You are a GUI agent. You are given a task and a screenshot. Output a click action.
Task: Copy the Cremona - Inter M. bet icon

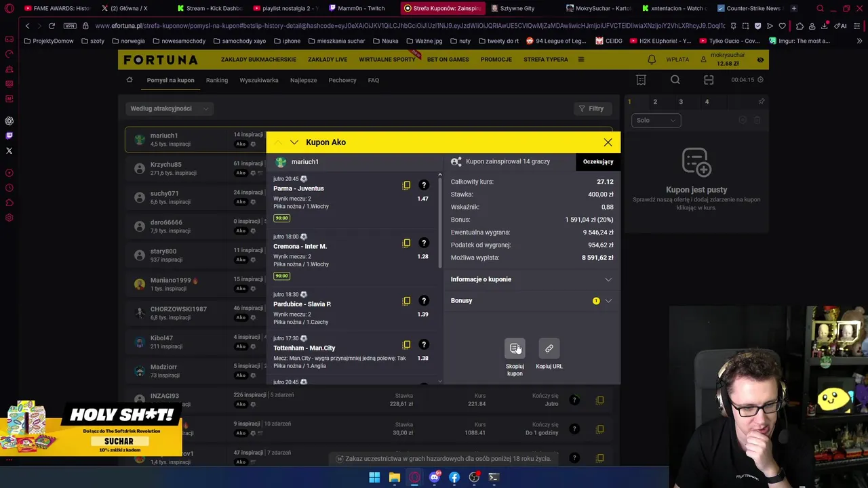coord(406,243)
